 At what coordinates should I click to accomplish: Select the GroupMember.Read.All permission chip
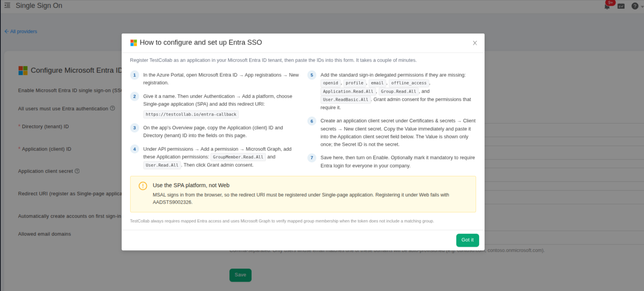(x=238, y=157)
